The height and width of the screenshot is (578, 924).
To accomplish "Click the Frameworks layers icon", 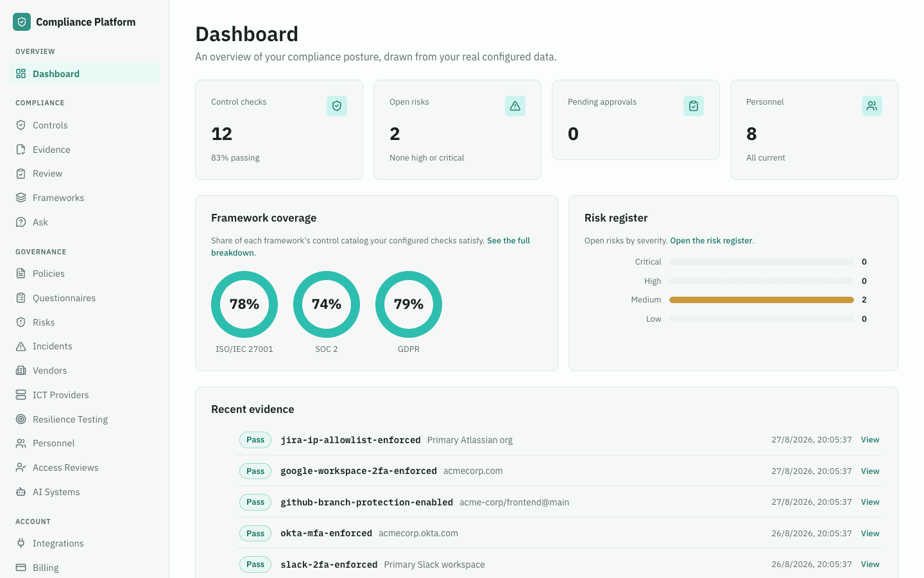I will point(21,198).
